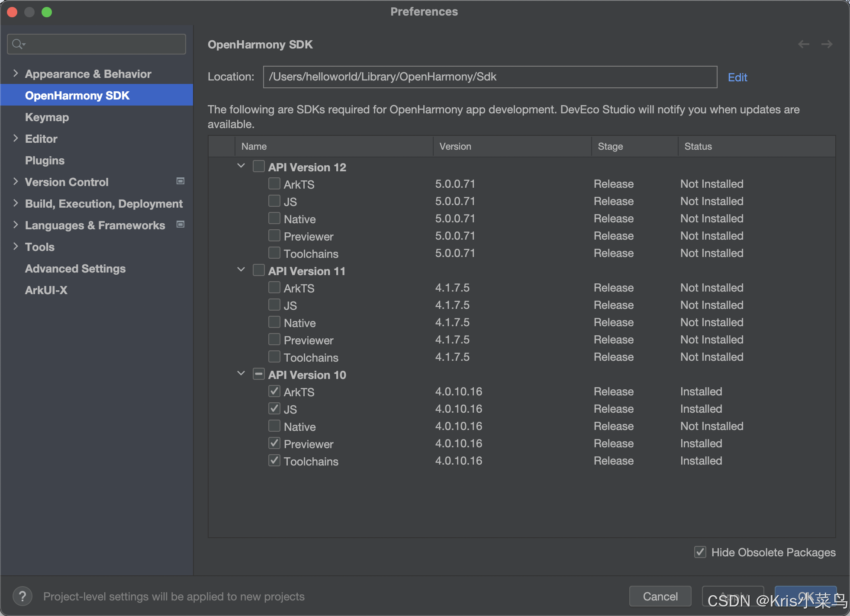Screen dimensions: 850x616
Task: Expand the Tools settings section
Action: [16, 247]
